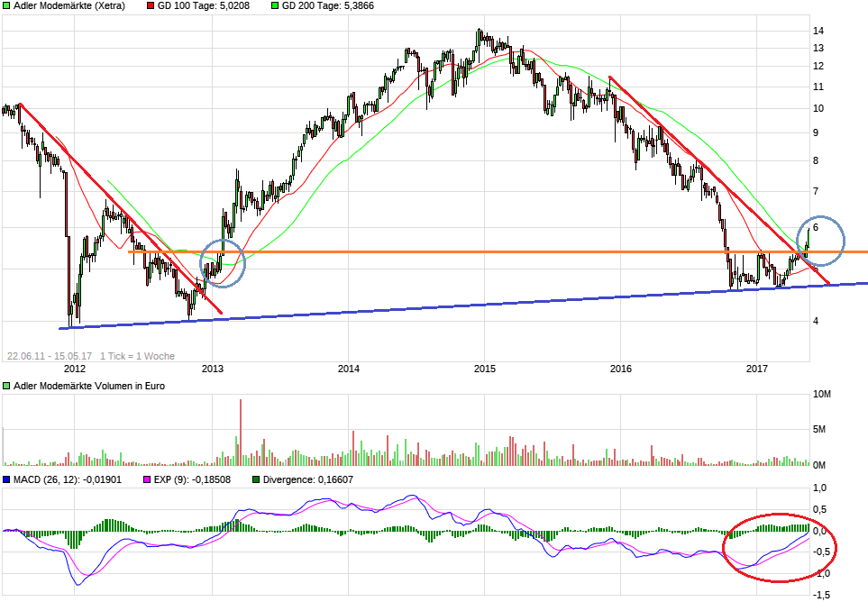868x602 pixels.
Task: Select the 2014 label on the time axis
Action: point(349,369)
